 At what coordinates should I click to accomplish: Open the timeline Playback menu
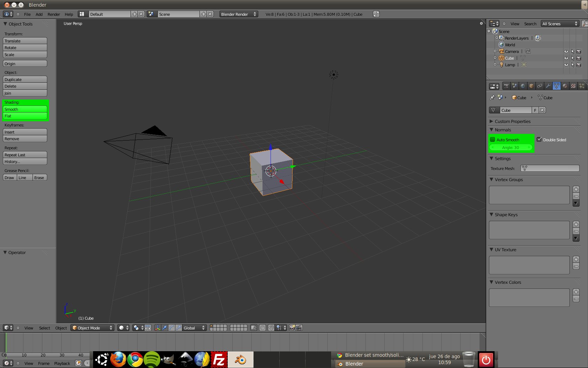(62, 363)
